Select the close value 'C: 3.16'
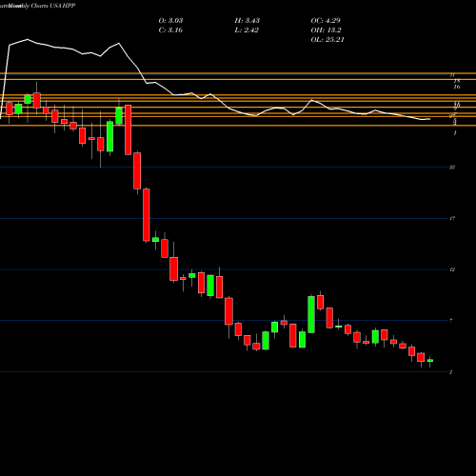Image resolution: width=476 pixels, height=476 pixels. pyautogui.click(x=170, y=30)
